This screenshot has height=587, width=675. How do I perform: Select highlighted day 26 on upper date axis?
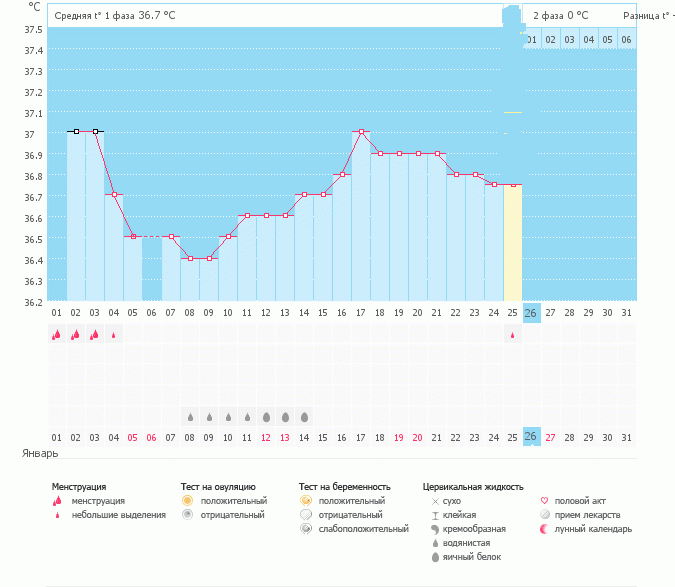pos(531,313)
